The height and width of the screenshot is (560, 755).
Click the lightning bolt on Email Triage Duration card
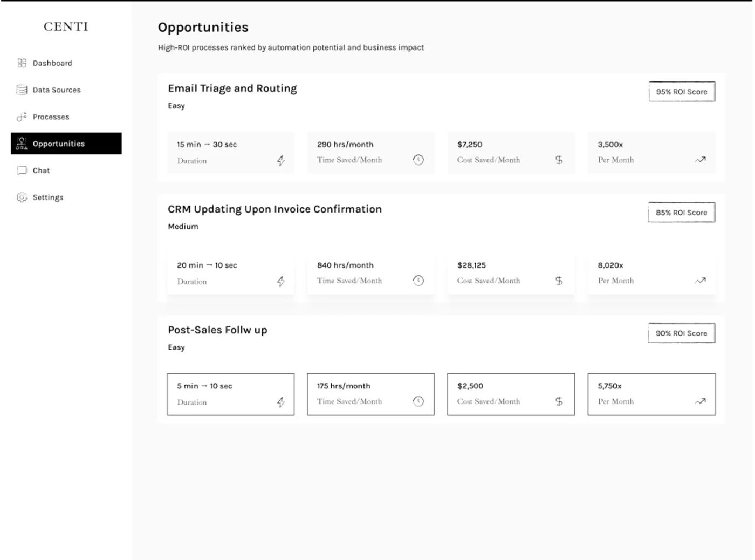(x=280, y=160)
